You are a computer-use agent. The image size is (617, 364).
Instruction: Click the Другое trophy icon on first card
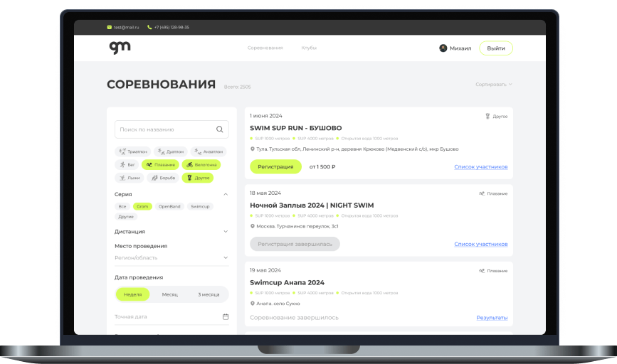click(487, 115)
